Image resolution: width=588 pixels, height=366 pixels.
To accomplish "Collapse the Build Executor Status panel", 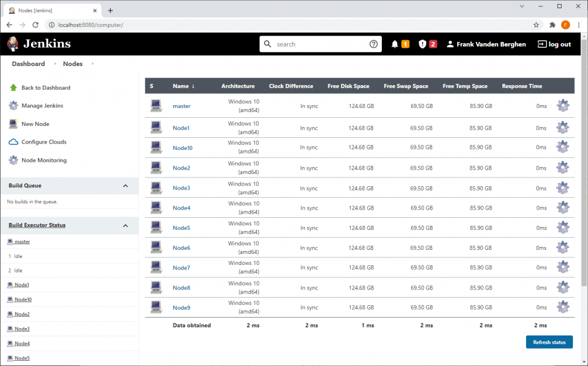I will 125,226.
